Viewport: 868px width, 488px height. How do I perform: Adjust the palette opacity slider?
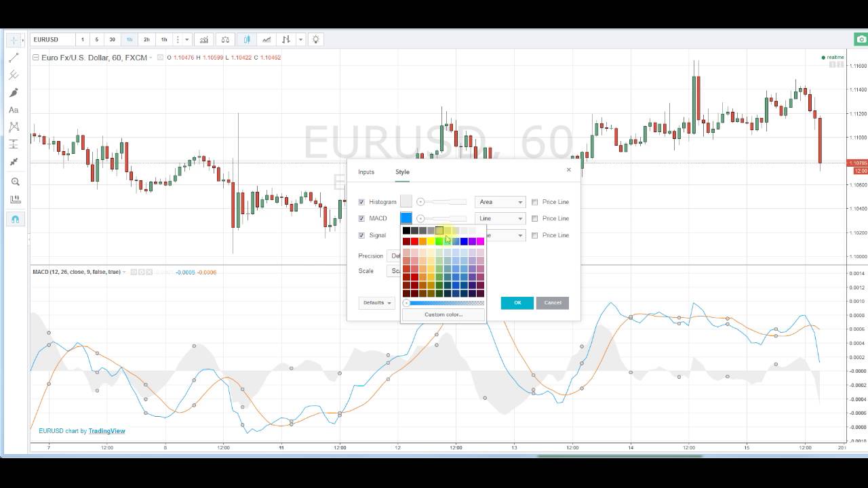(443, 303)
